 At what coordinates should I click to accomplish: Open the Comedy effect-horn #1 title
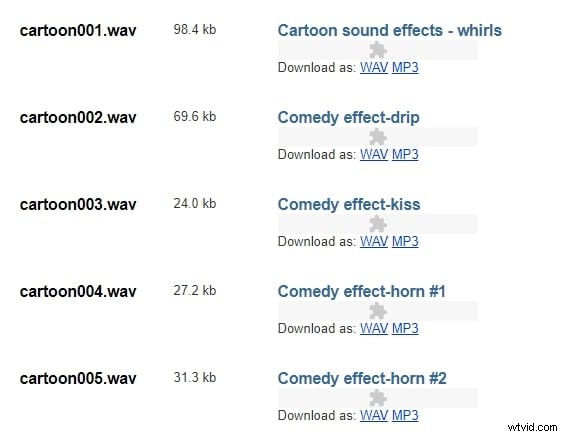[x=362, y=292]
